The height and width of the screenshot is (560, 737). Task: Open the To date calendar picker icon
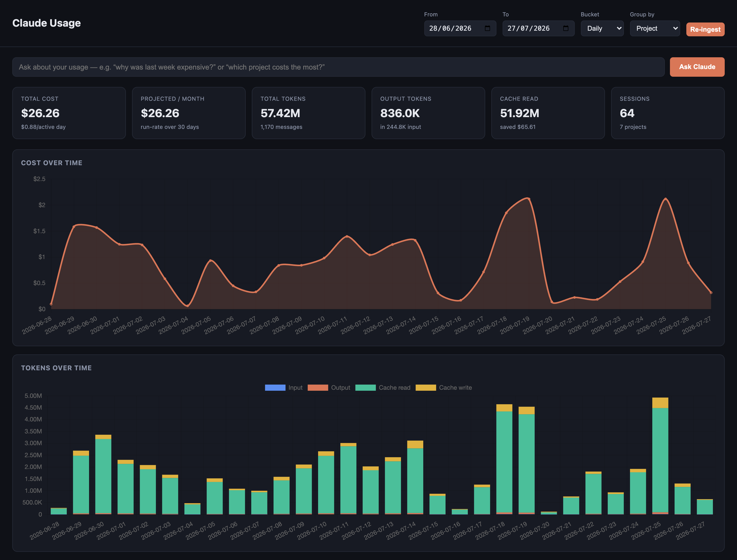click(566, 28)
